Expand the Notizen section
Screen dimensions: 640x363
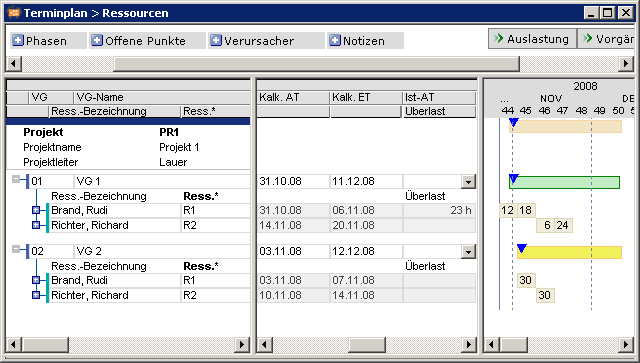tap(335, 40)
